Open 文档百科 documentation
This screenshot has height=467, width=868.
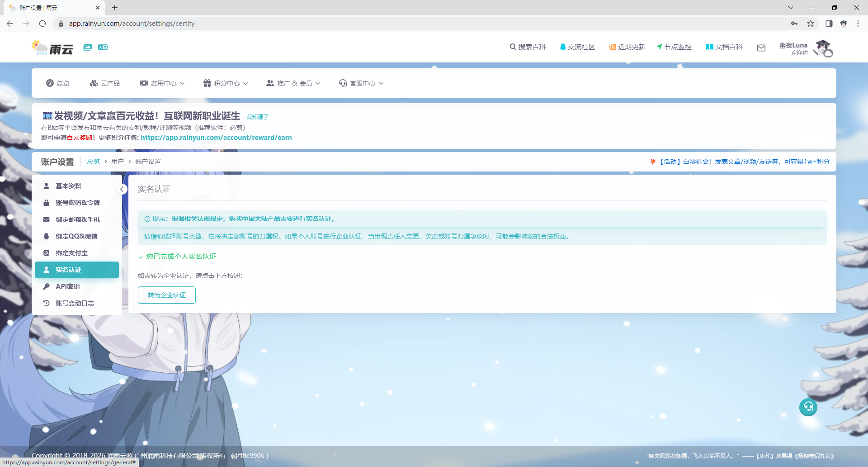pos(724,47)
